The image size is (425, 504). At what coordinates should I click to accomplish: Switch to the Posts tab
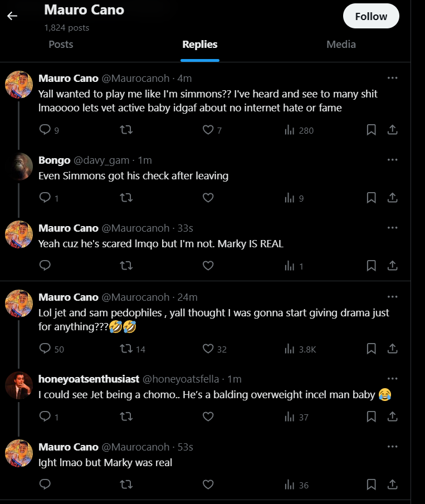click(61, 45)
